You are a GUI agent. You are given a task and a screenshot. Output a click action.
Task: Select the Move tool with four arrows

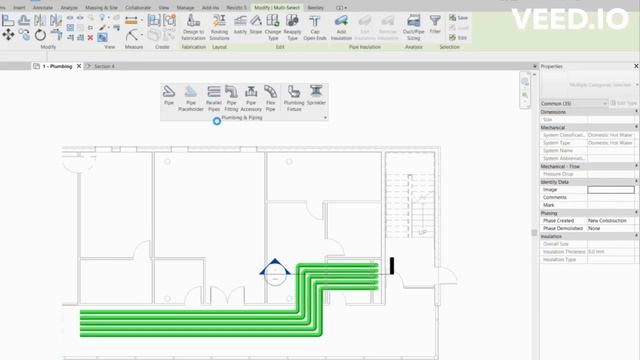click(8, 35)
